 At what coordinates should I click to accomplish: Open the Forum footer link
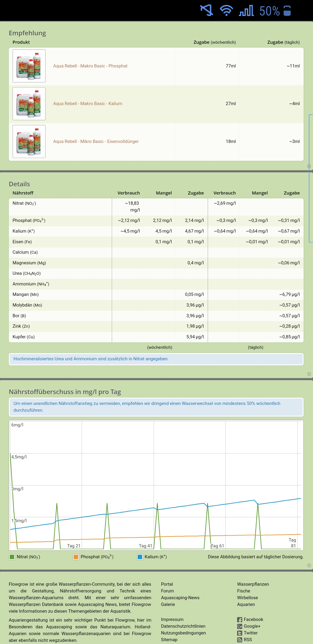pyautogui.click(x=167, y=591)
